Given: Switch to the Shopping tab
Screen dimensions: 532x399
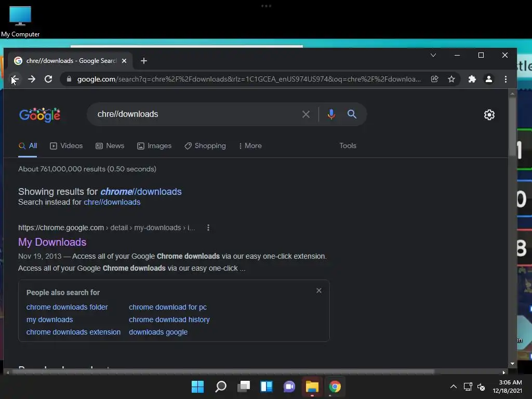Looking at the screenshot, I should coord(205,146).
